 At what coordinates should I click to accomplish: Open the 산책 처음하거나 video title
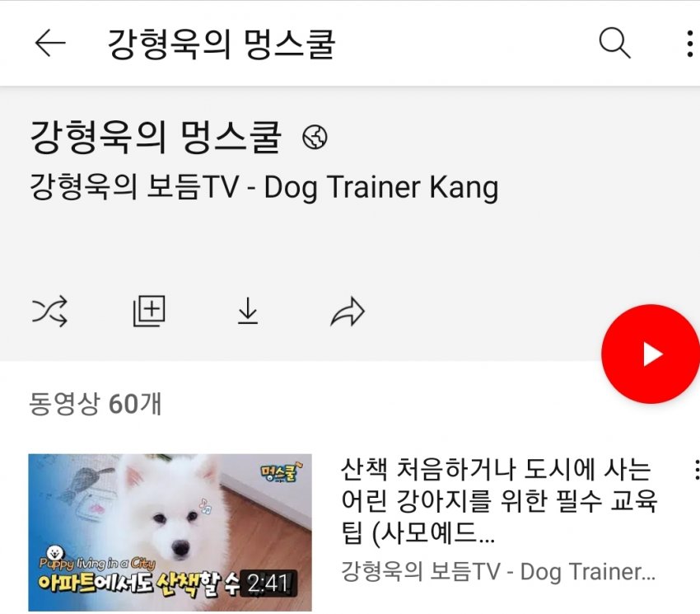click(x=499, y=501)
